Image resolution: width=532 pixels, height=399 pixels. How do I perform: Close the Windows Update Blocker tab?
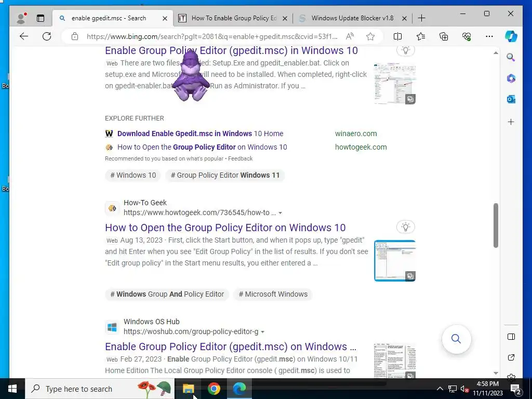[404, 18]
